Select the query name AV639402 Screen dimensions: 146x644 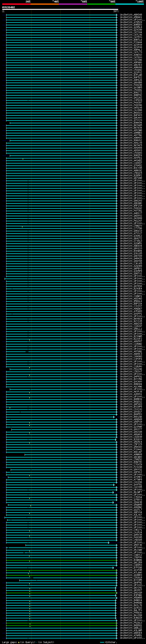pos(8,7)
